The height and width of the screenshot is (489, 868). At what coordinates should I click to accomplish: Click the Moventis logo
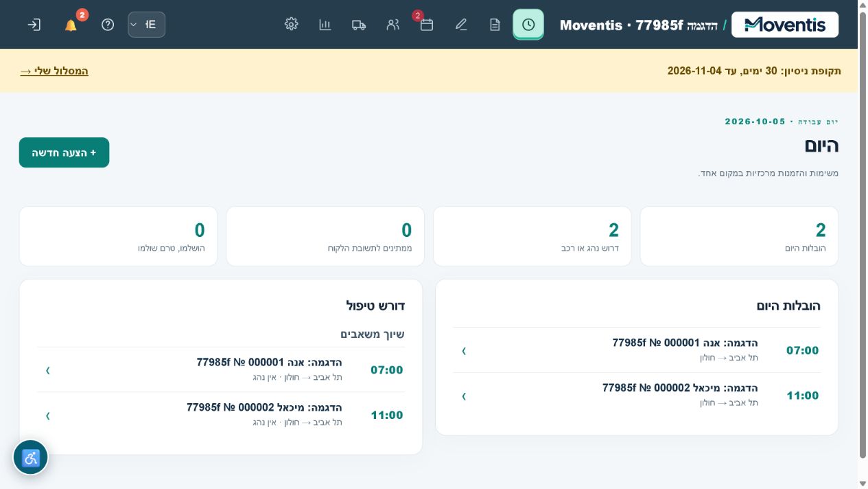[785, 25]
